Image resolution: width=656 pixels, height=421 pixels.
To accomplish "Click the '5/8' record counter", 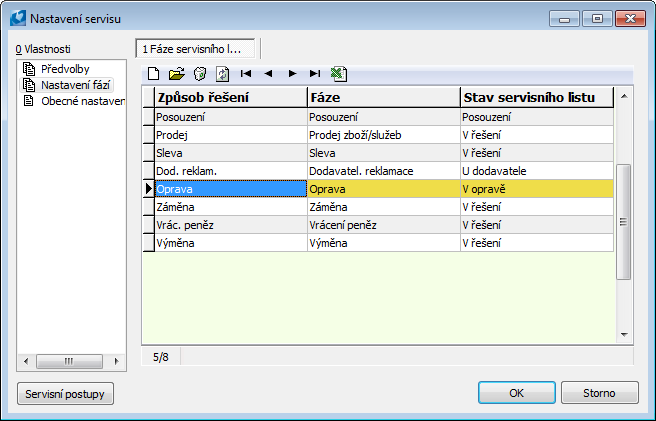I will pos(161,357).
